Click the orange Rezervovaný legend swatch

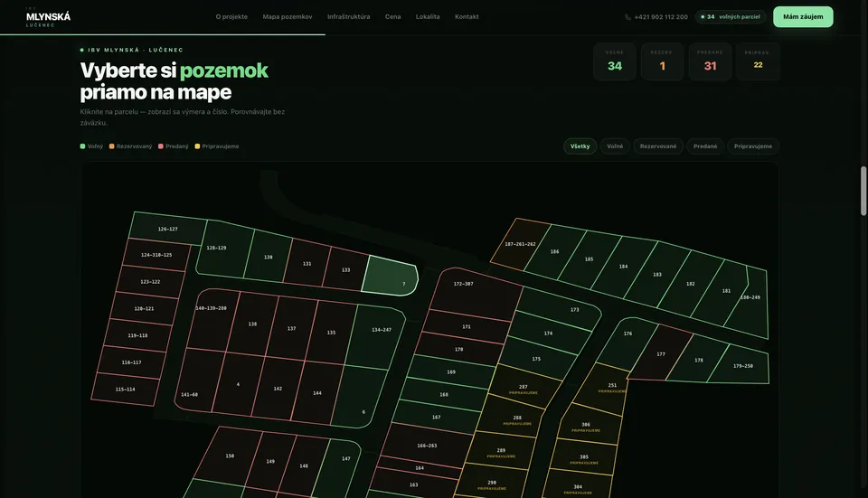tap(112, 146)
